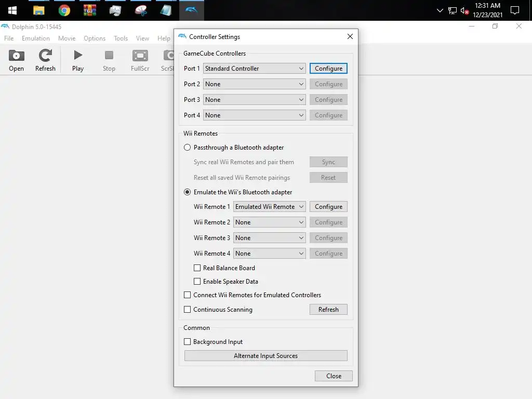Close the Controller Settings dialog with X
532x399 pixels.
click(x=350, y=36)
